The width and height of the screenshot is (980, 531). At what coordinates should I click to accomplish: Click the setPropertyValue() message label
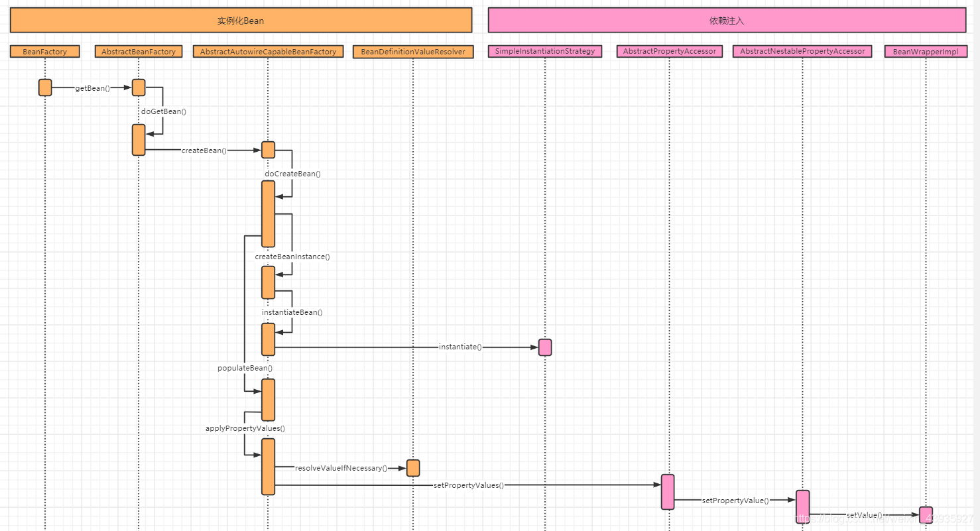point(735,501)
